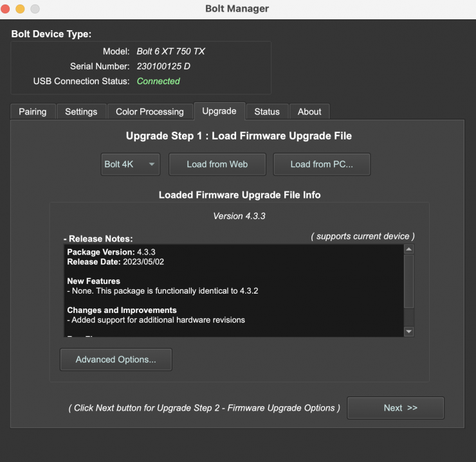Click release notes scroll up arrow
The width and height of the screenshot is (476, 462).
(x=409, y=249)
